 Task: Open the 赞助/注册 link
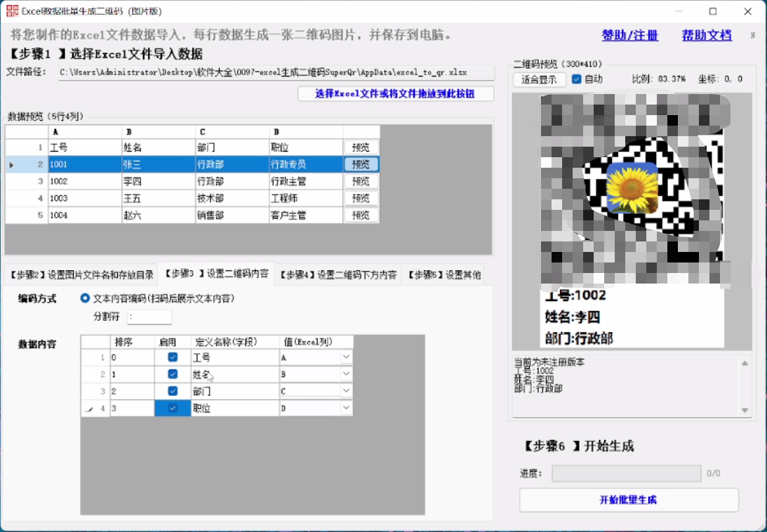tap(629, 35)
